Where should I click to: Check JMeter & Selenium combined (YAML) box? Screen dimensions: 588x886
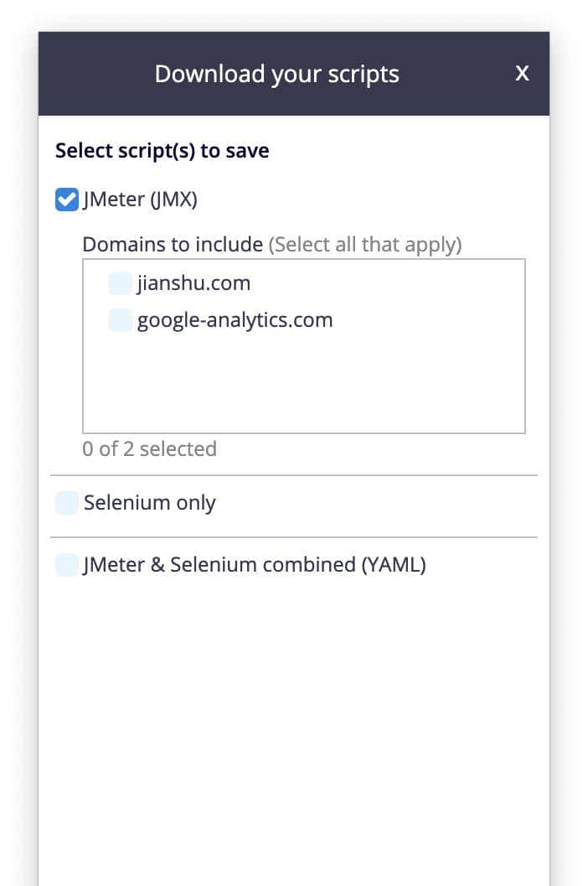pos(66,565)
